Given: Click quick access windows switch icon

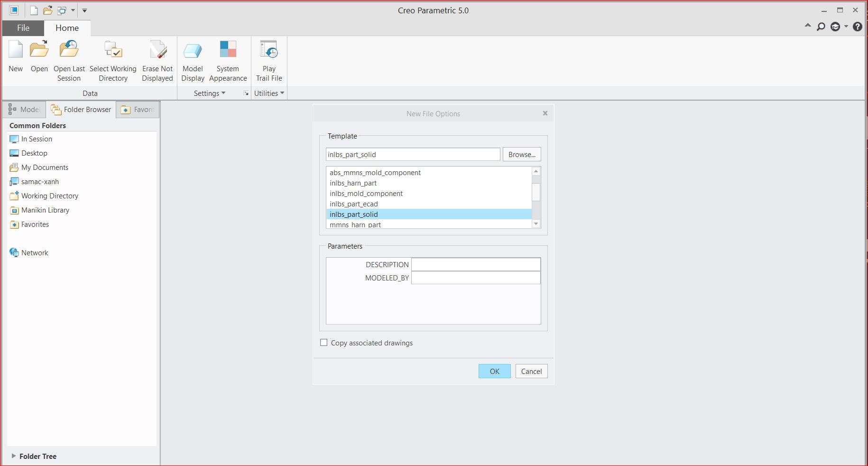Looking at the screenshot, I should 62,10.
